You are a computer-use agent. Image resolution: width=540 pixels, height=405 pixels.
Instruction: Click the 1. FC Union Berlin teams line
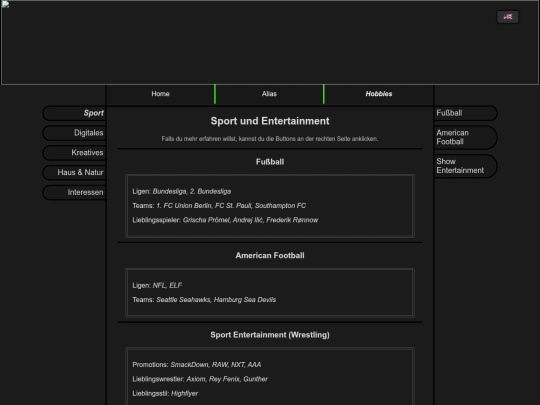point(219,206)
